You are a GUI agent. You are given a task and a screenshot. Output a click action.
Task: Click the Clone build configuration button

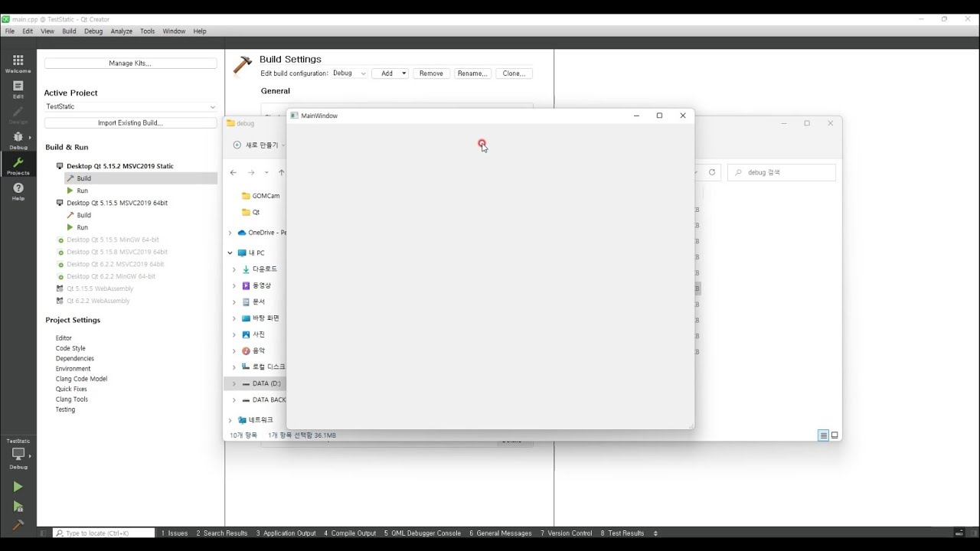pos(514,73)
